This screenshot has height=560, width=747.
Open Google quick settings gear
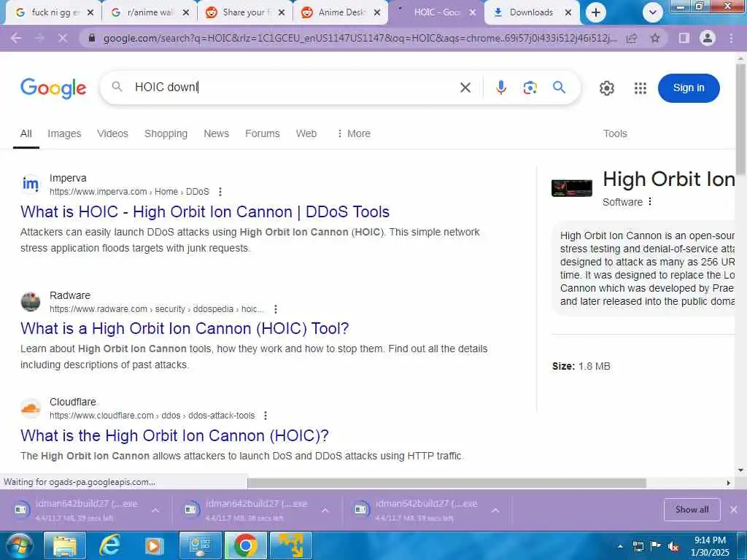tap(606, 88)
